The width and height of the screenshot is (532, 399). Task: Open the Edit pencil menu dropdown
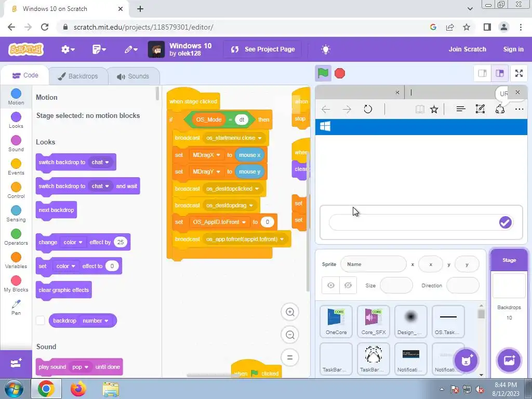click(130, 49)
